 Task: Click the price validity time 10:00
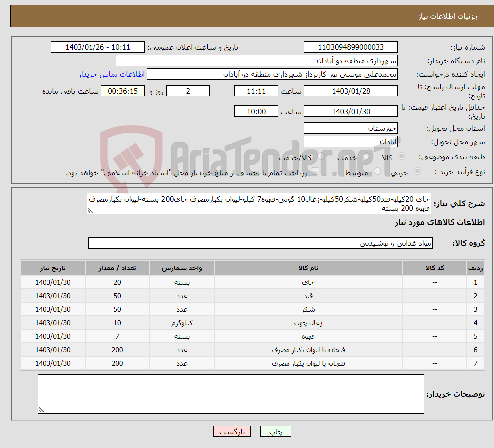256,111
